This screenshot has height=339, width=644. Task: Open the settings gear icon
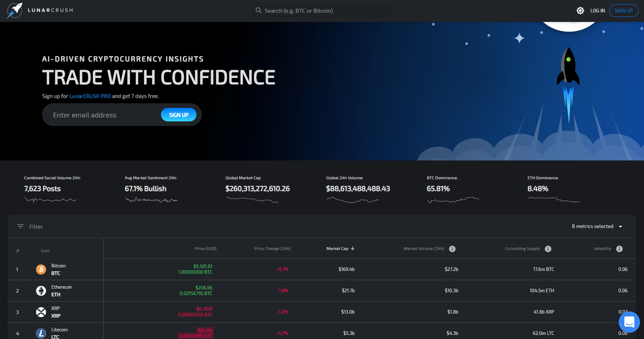click(580, 11)
